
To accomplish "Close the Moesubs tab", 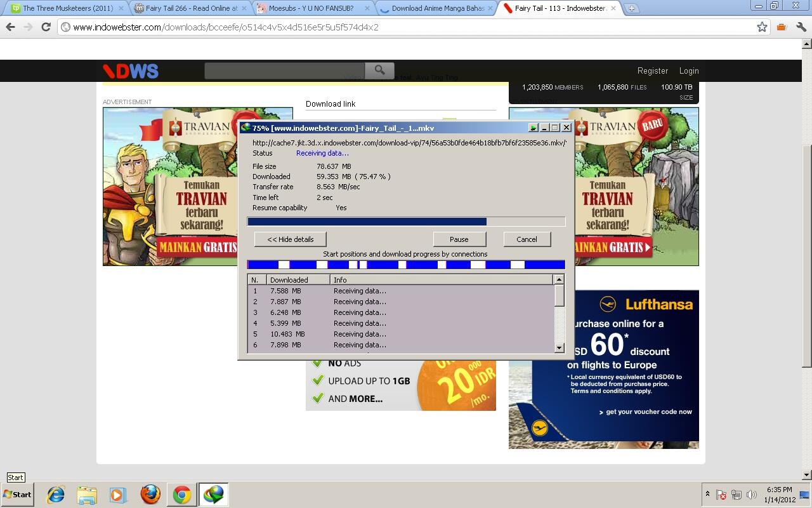I will coord(367,8).
